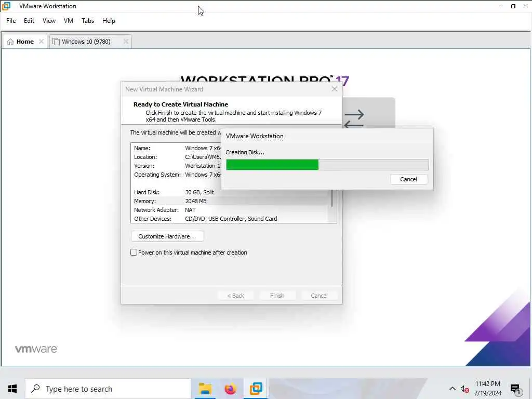Click the muted volume tray icon
Viewport: 532px width, 399px height.
[x=464, y=389]
